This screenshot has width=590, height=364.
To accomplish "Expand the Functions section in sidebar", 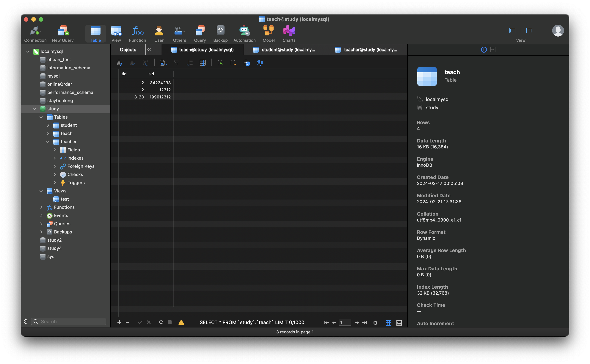I will (41, 207).
